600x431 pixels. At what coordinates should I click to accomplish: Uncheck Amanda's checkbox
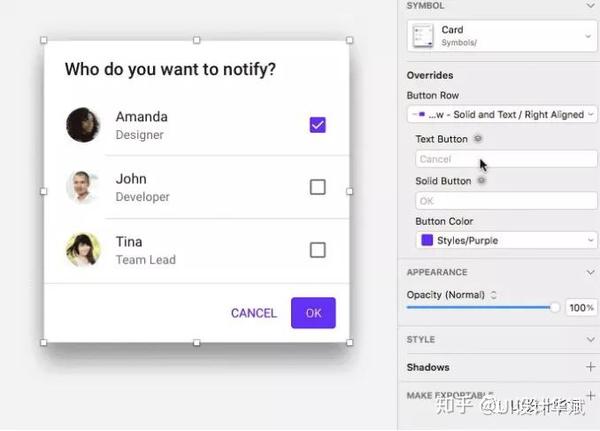pos(318,125)
